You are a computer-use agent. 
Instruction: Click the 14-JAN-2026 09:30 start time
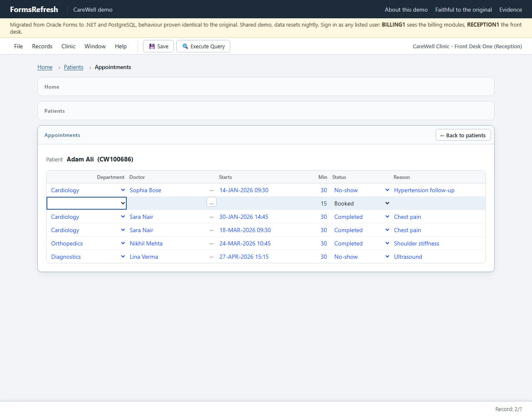tap(244, 190)
